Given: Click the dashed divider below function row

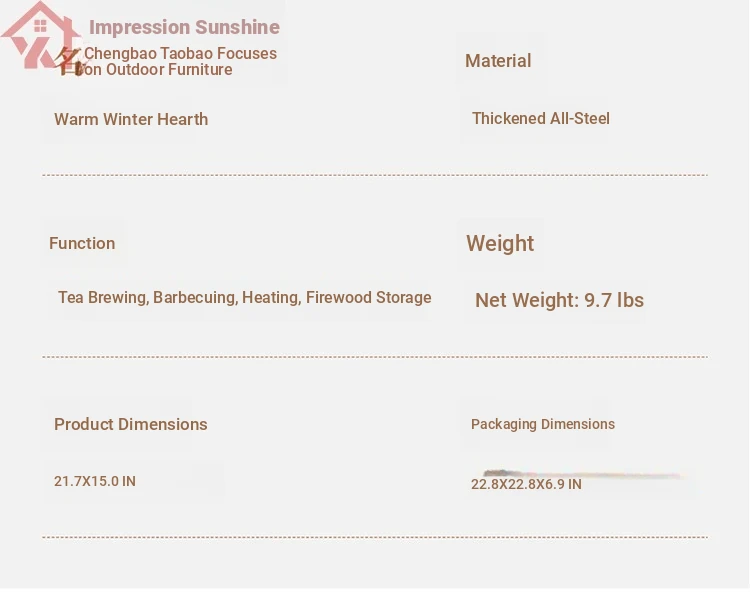Looking at the screenshot, I should coord(375,357).
